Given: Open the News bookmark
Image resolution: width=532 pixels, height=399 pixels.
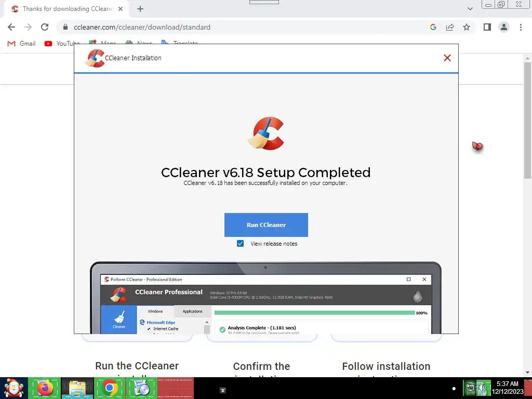Looking at the screenshot, I should point(139,43).
